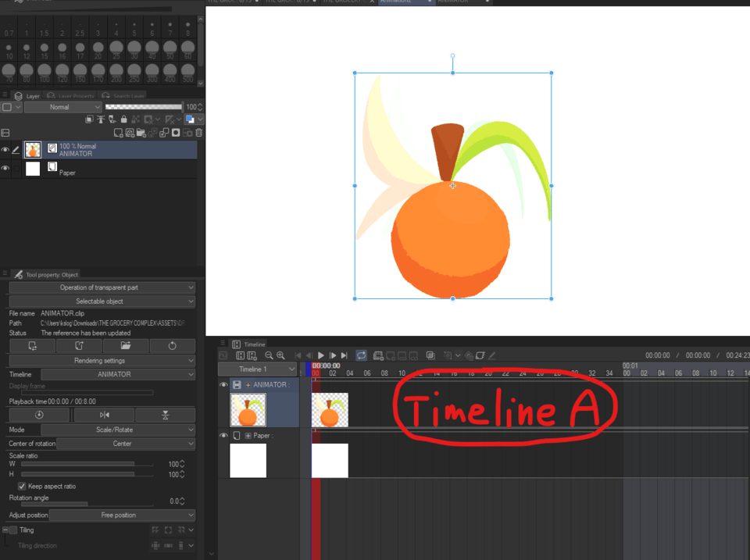Hide the Paper layer in Layer panel
The image size is (750, 560).
click(x=5, y=168)
